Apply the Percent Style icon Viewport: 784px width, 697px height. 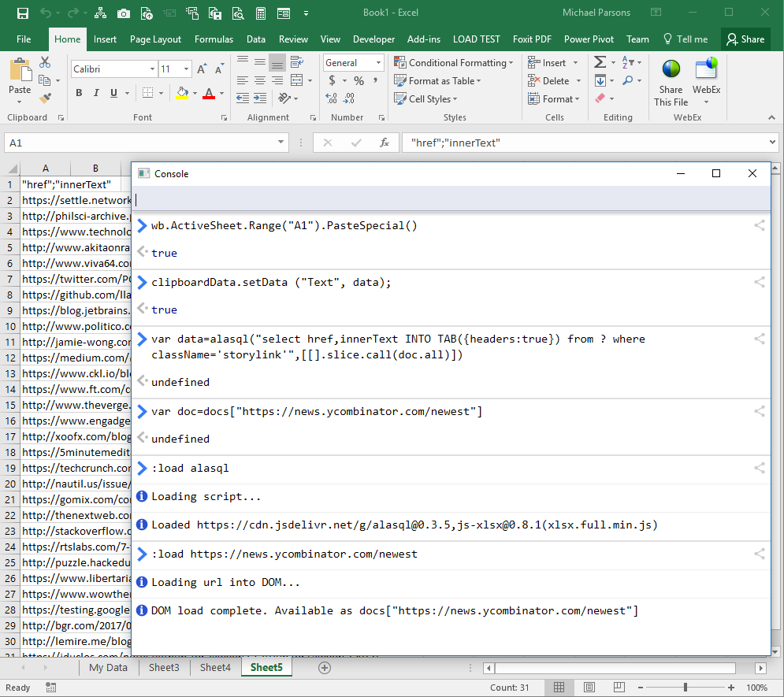(358, 80)
